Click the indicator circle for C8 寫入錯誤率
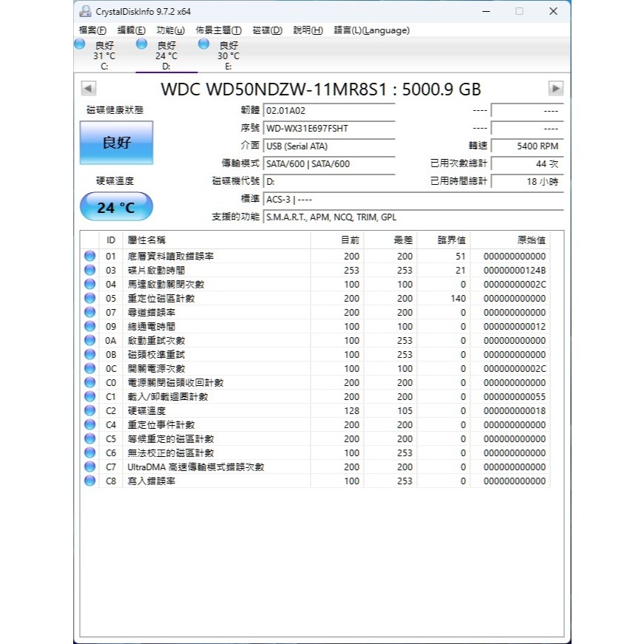Viewport: 644px width, 644px height. coord(89,481)
